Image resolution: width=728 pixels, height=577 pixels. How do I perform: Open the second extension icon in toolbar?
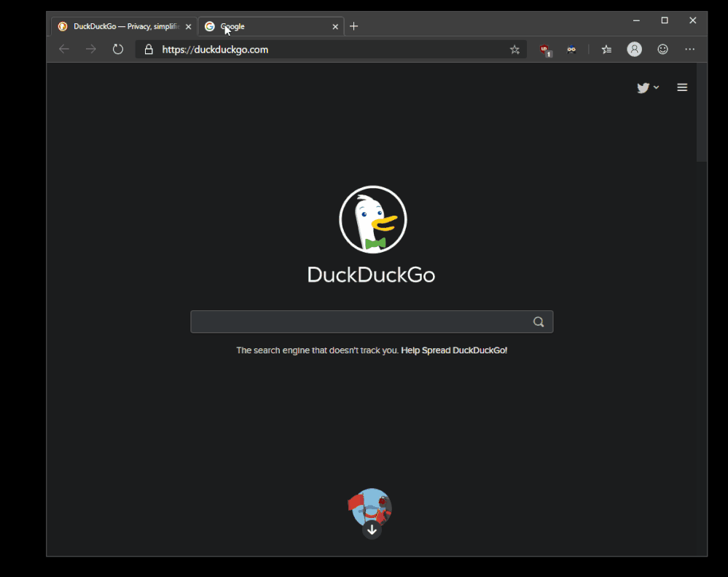[571, 50]
